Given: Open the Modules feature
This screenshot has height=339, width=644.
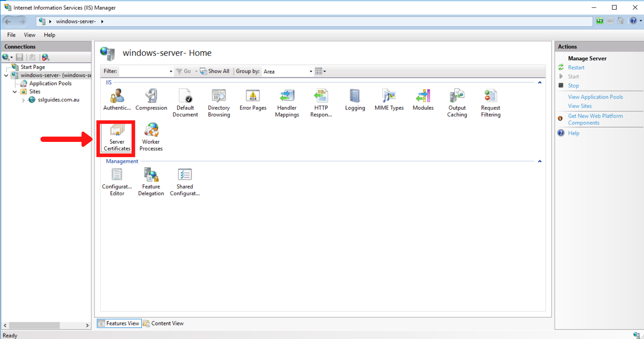Looking at the screenshot, I should [x=423, y=100].
